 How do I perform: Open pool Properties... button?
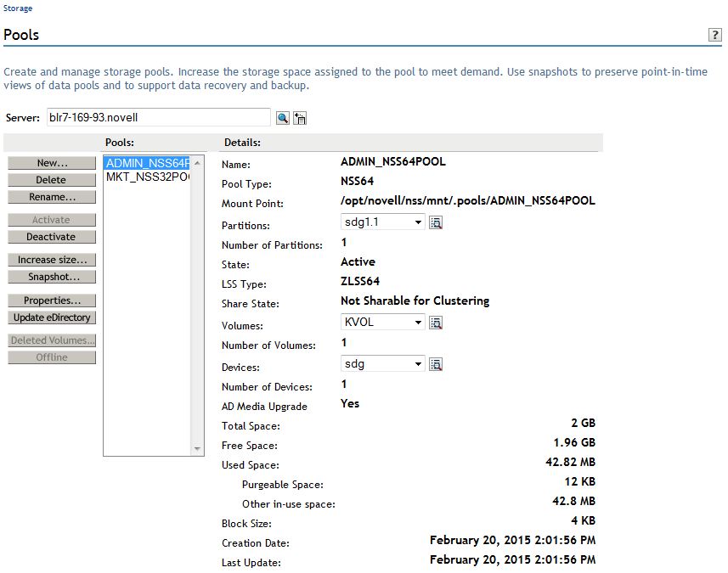coord(52,301)
